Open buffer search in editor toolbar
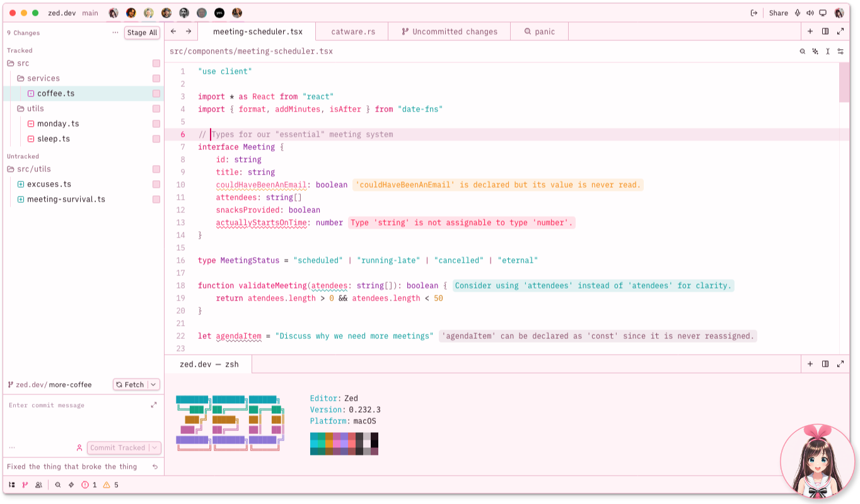The image size is (860, 504). click(803, 52)
